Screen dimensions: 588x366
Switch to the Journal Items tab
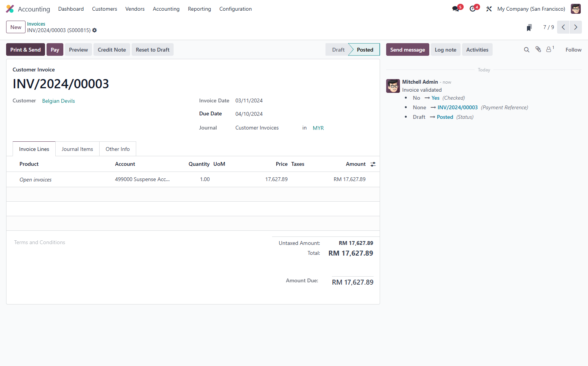tap(77, 149)
